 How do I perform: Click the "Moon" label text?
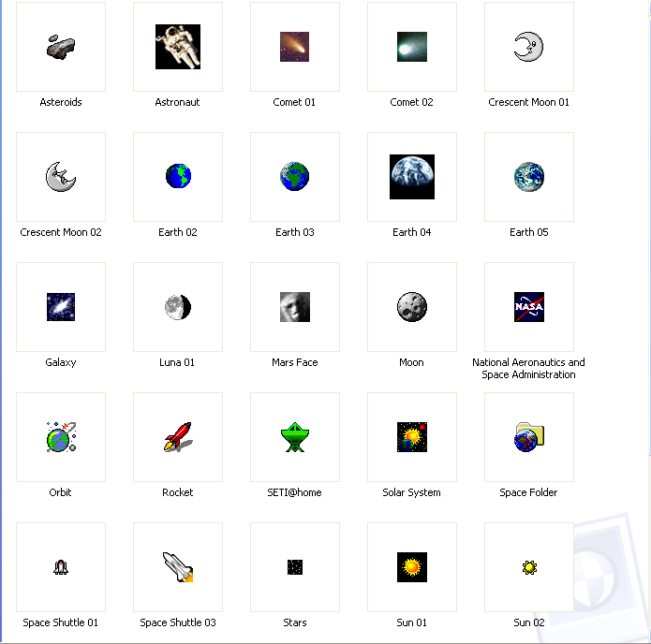411,362
